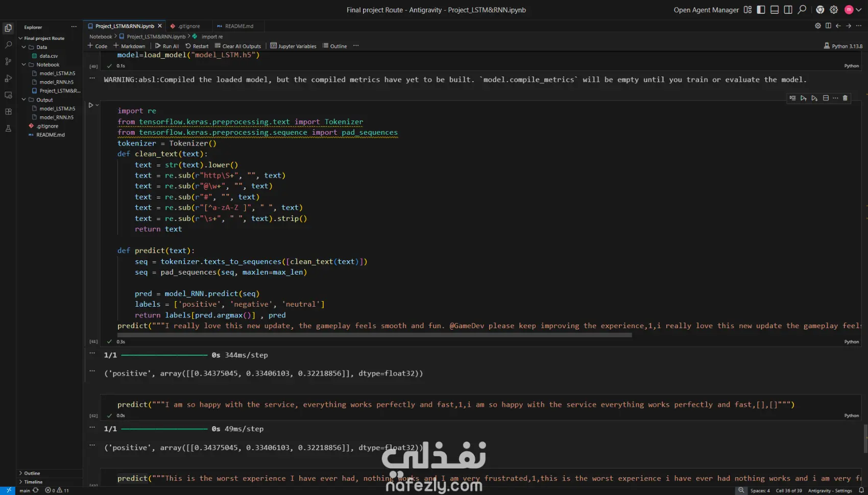Viewport: 868px width, 495px height.
Task: Open Explorer views ellipsis menu
Action: tap(74, 27)
